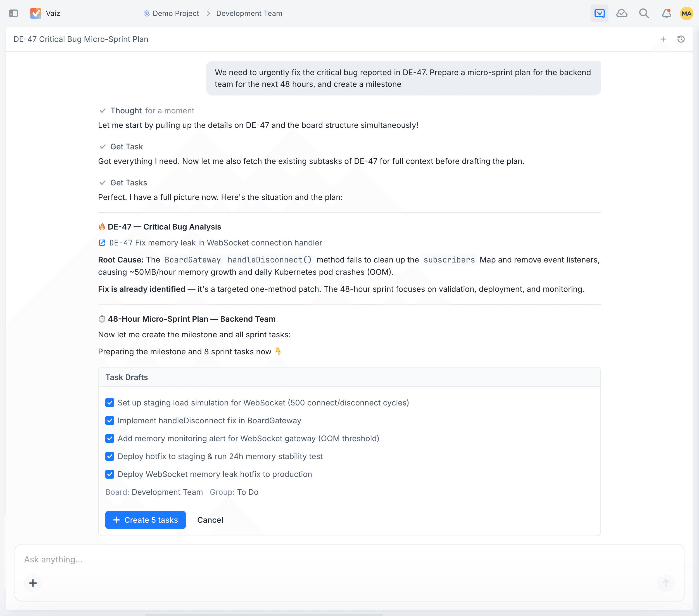Open chat history with the clock icon

[681, 39]
